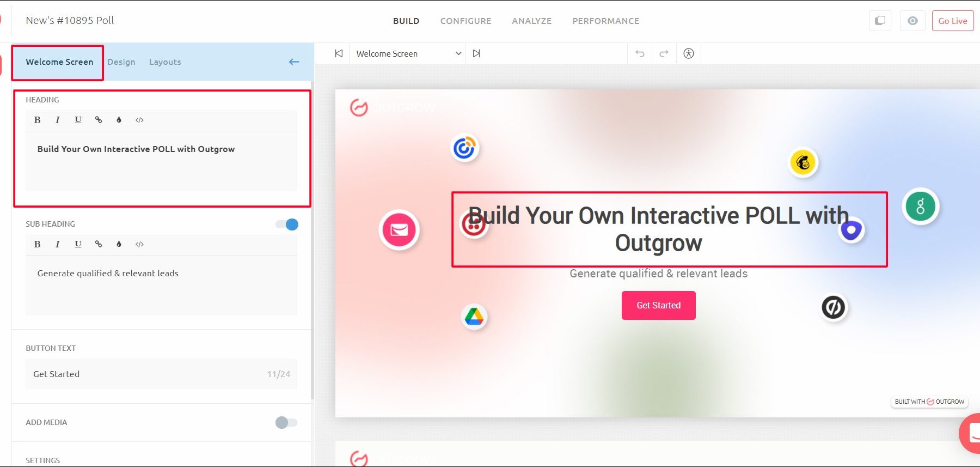
Task: Open the code view icon in Heading toolbar
Action: pyautogui.click(x=139, y=120)
